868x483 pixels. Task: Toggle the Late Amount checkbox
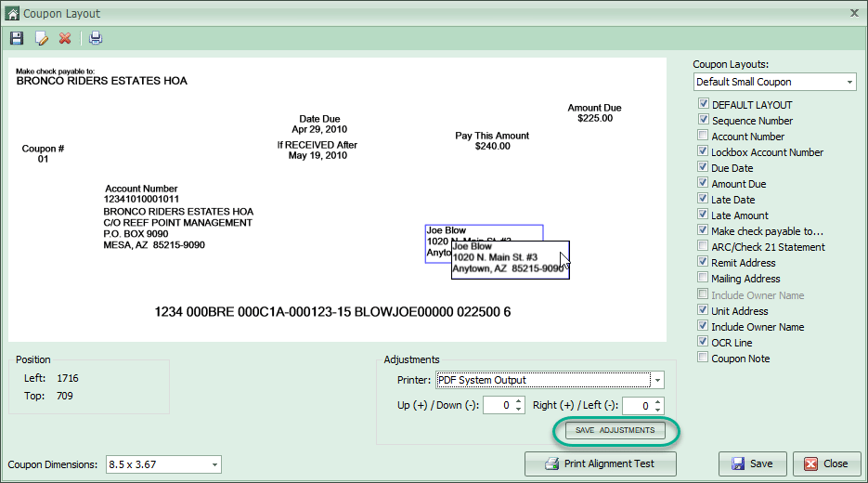703,215
